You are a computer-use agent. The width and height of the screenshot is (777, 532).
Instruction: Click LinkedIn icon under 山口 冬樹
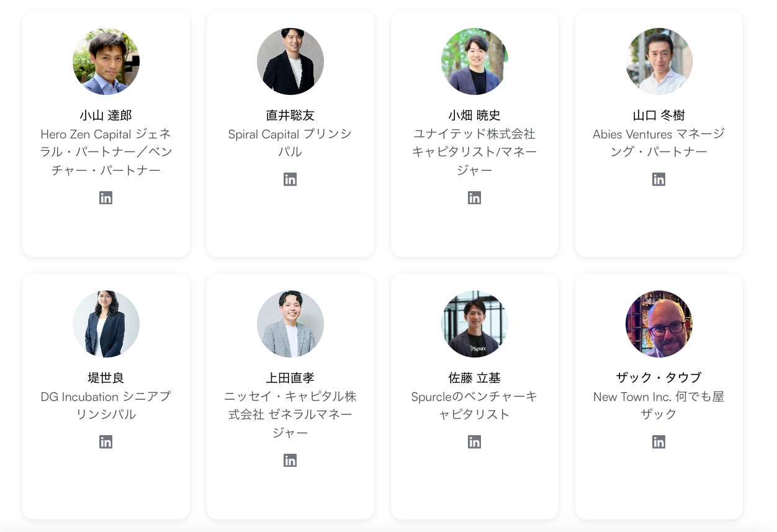pos(658,179)
